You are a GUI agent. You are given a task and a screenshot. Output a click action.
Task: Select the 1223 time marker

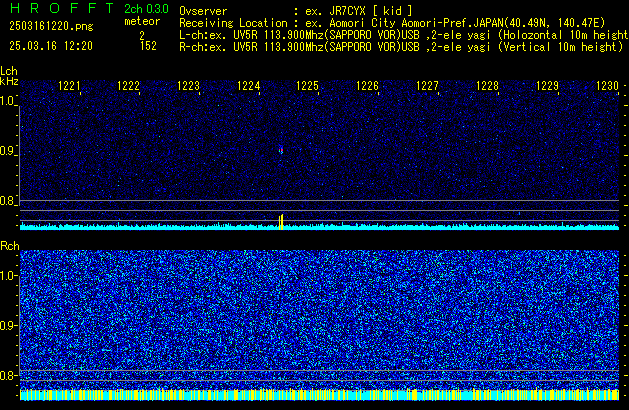coord(188,86)
